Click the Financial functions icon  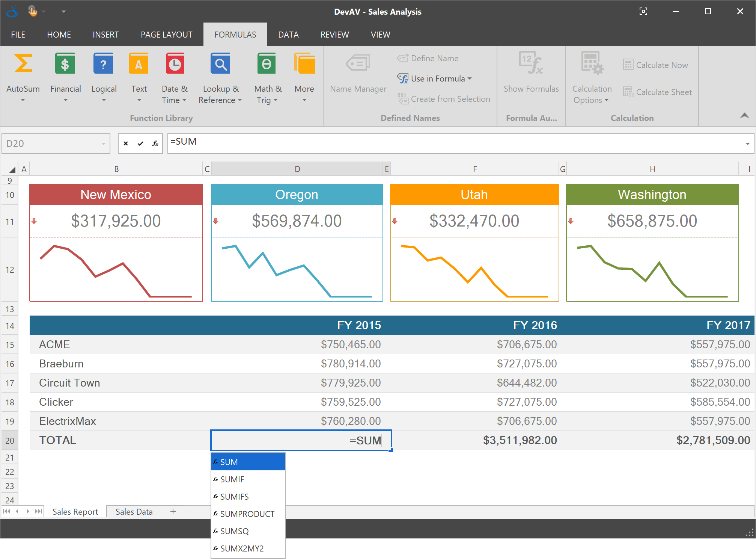tap(65, 64)
